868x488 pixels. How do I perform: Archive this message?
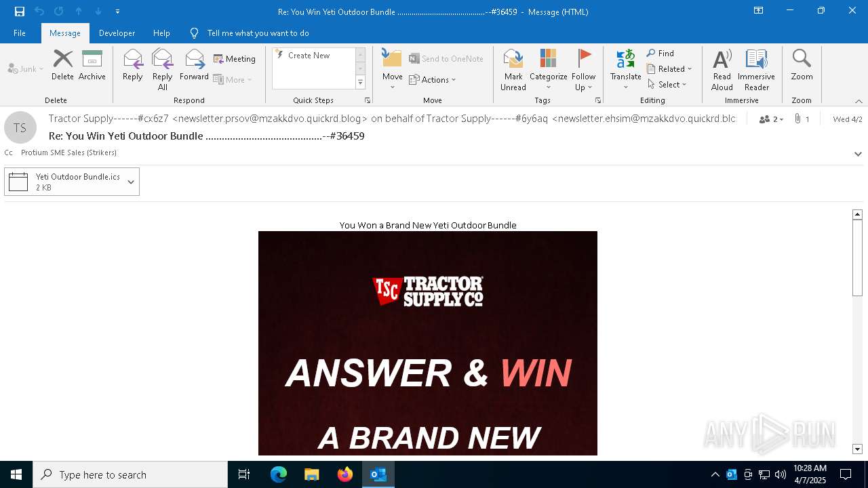[x=92, y=65]
